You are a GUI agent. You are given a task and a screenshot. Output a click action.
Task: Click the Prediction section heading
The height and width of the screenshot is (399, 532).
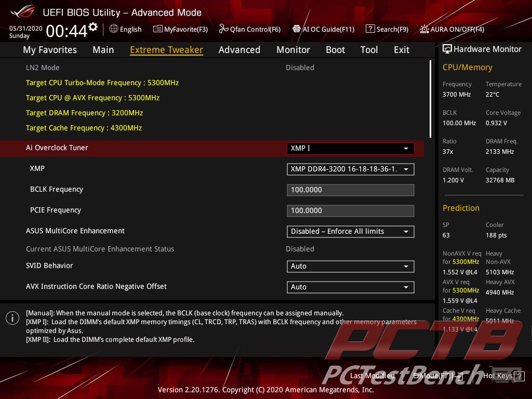coord(461,208)
